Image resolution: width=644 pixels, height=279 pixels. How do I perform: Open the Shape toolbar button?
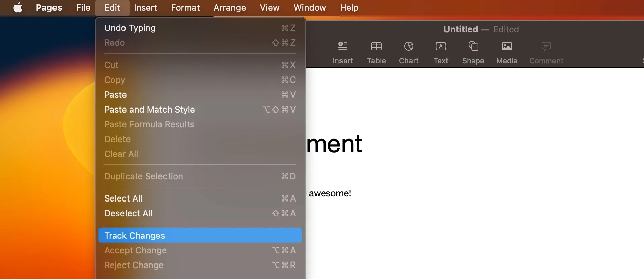point(473,53)
